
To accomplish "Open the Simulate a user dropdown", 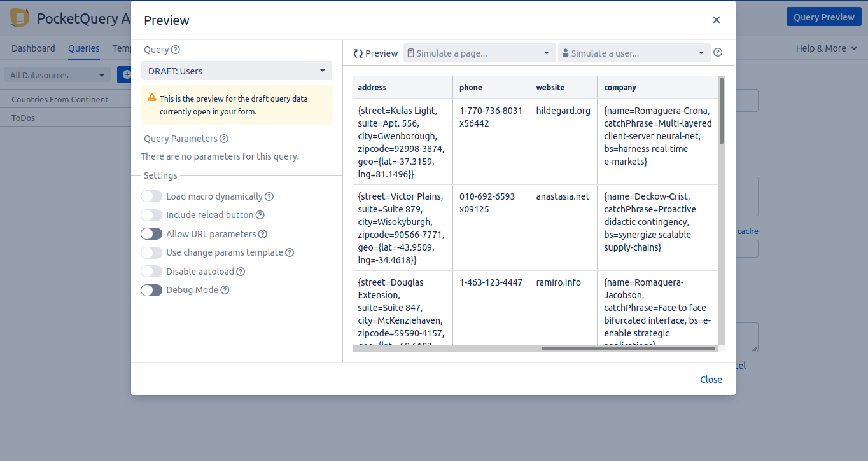I will [634, 53].
